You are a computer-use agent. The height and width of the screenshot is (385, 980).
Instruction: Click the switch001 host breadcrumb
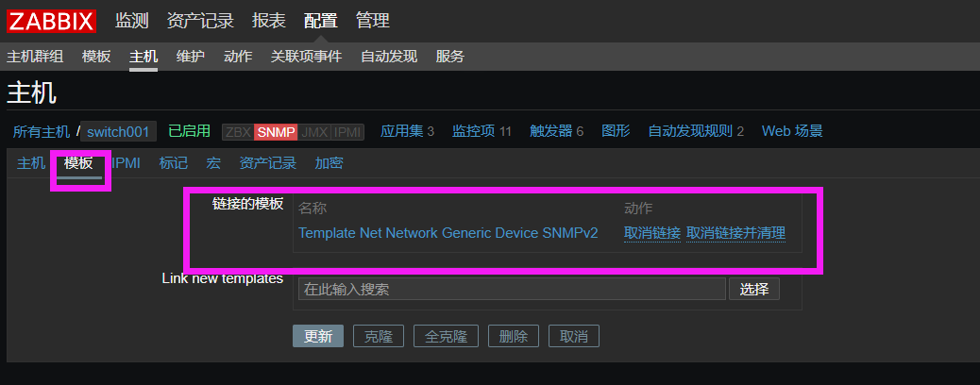118,132
